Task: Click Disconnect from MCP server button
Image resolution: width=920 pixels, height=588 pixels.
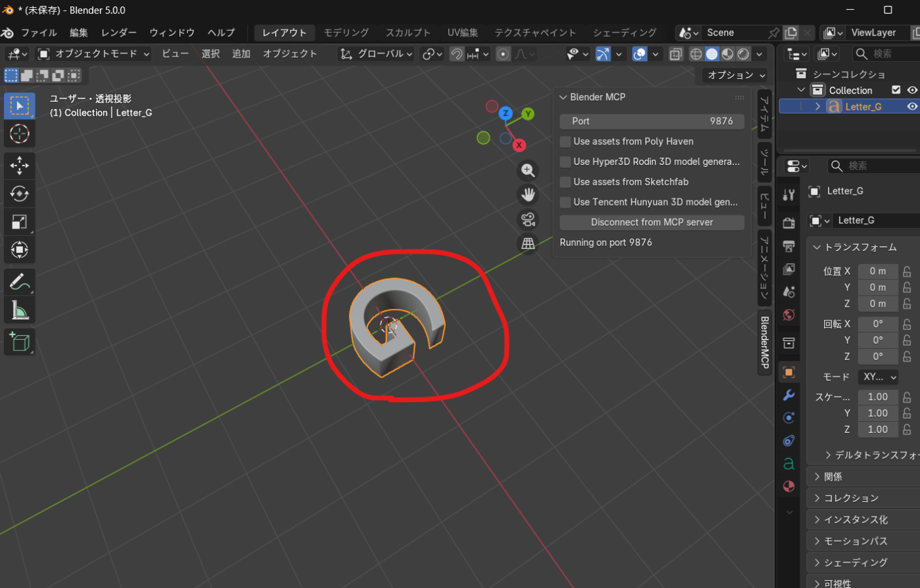Action: click(x=651, y=223)
